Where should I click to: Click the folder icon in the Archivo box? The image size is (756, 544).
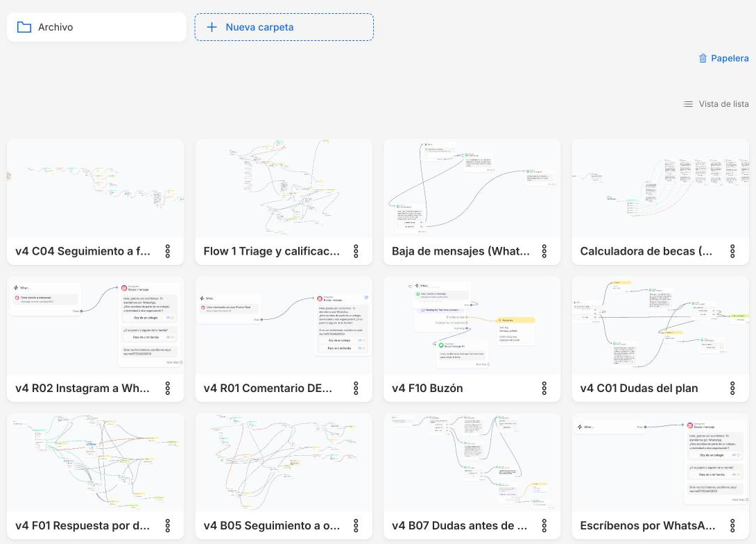[x=24, y=27]
